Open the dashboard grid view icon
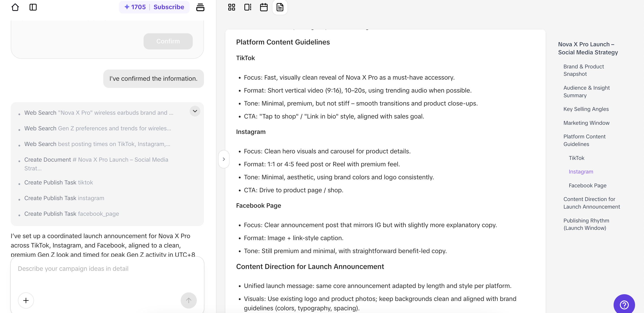Screen dimensions: 644x313 pyautogui.click(x=231, y=7)
